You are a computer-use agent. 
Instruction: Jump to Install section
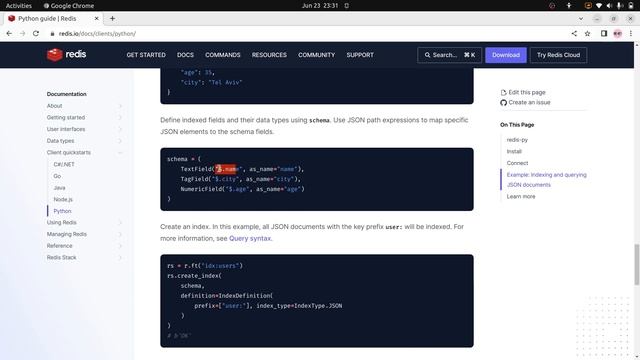[514, 151]
